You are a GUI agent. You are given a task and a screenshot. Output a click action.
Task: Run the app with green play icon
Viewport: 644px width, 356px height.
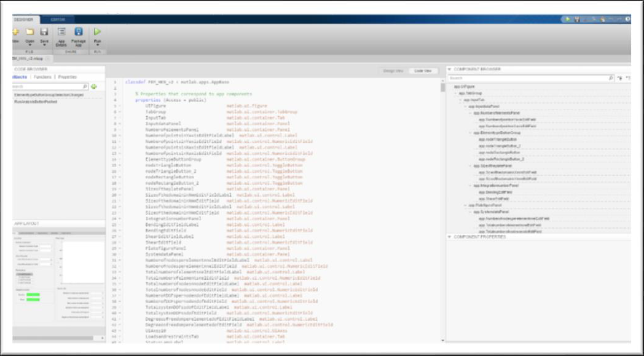point(97,32)
